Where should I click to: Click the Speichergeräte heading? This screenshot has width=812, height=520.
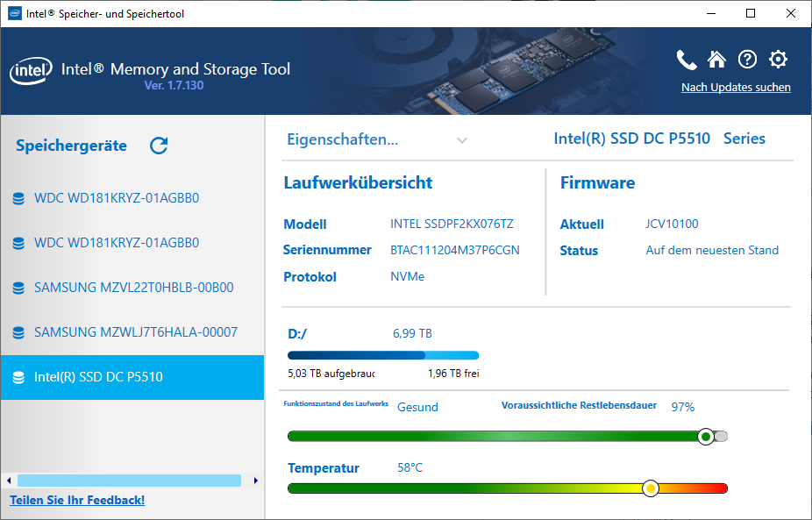71,146
